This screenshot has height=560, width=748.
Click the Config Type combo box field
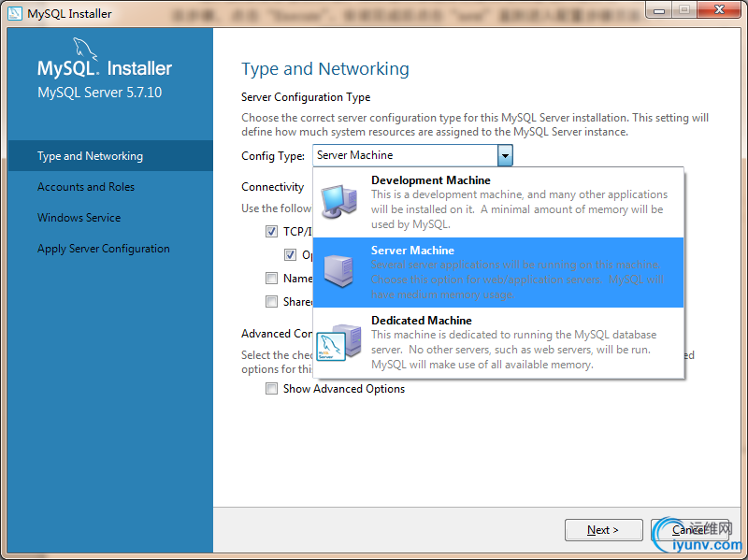tap(412, 155)
